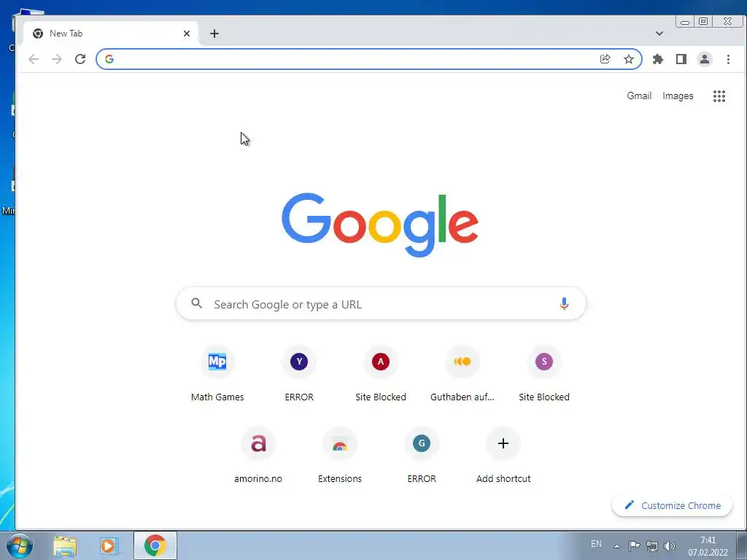Click the EN language indicator

pos(596,544)
